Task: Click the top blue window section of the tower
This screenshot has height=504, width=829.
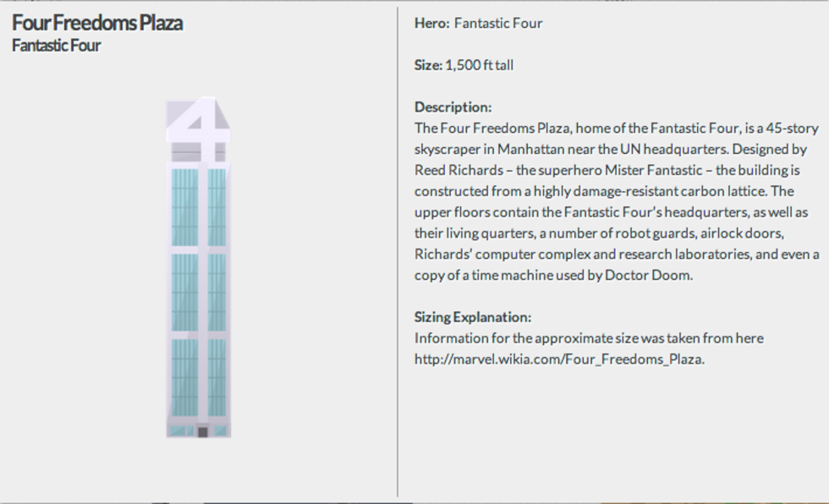Action: pyautogui.click(x=199, y=207)
